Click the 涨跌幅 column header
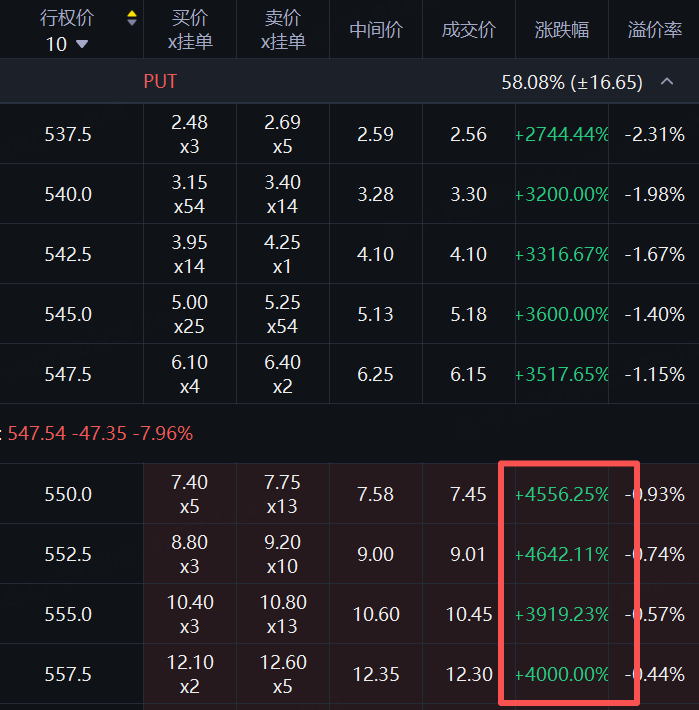The width and height of the screenshot is (699, 710). click(562, 30)
